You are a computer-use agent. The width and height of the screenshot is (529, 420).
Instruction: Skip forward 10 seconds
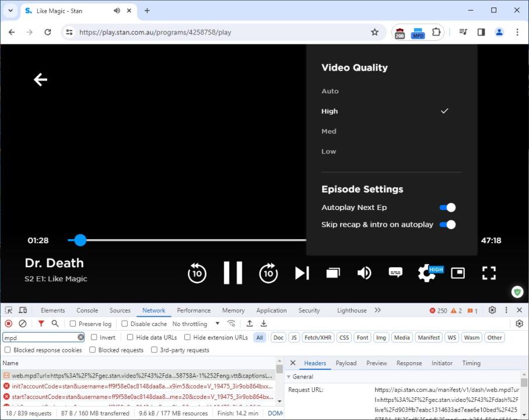[268, 273]
